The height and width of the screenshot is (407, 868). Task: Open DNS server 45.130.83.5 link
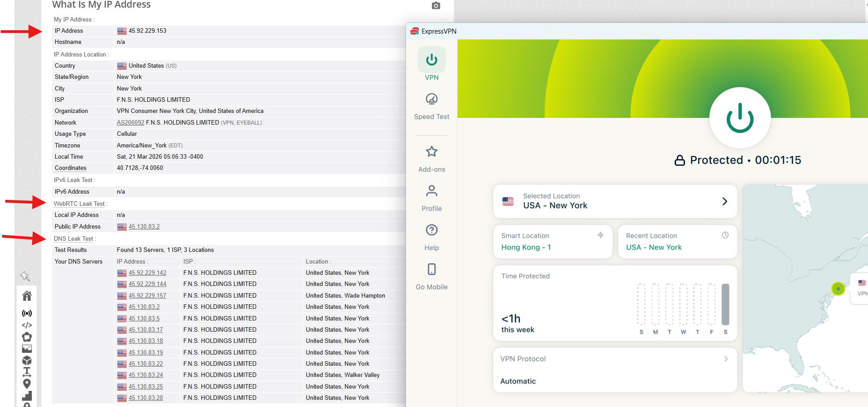click(x=144, y=318)
